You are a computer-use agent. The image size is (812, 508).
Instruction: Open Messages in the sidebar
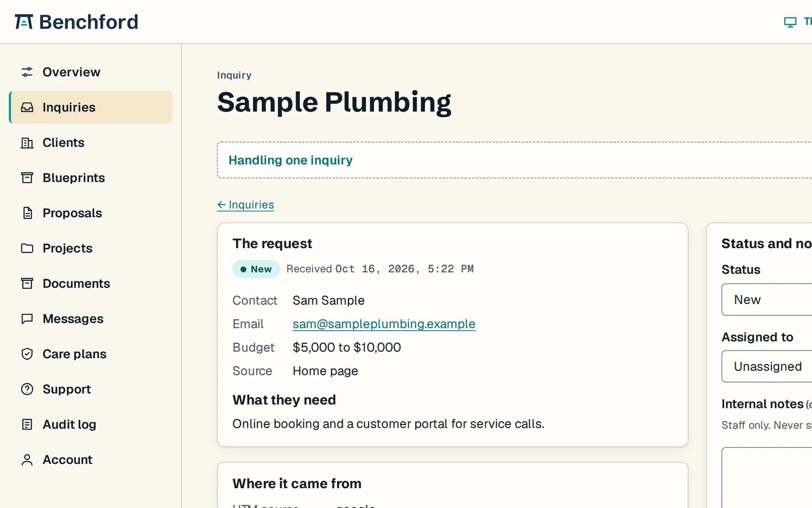91,319
